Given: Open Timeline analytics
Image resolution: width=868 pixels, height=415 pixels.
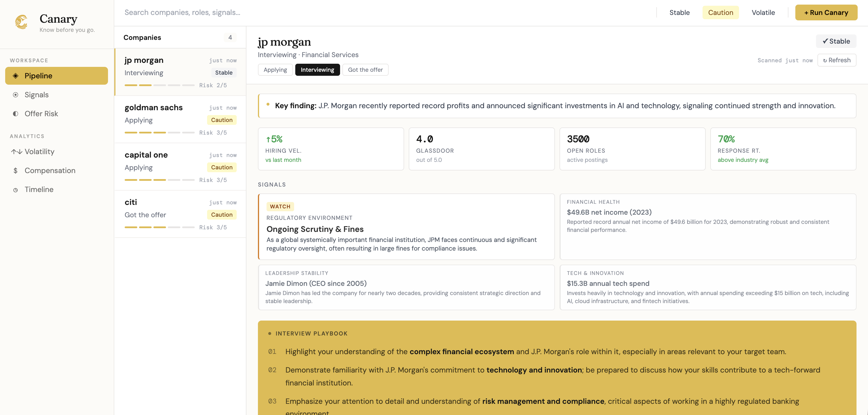Looking at the screenshot, I should coord(57,189).
